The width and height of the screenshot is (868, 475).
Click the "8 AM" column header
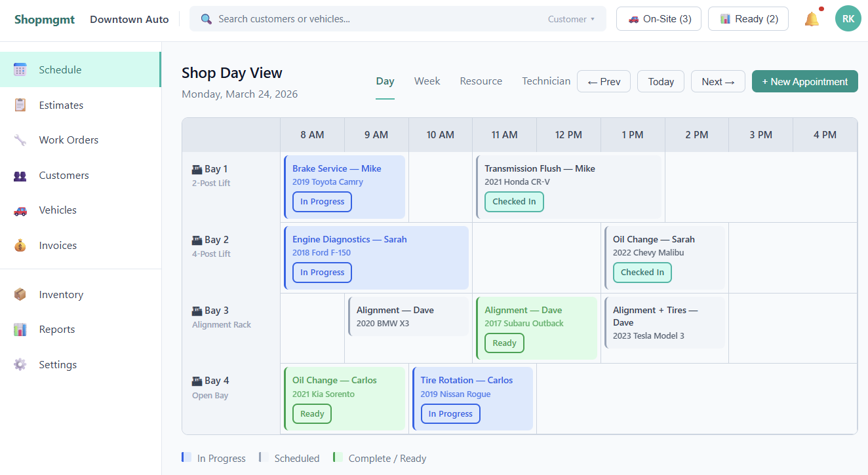click(x=312, y=135)
